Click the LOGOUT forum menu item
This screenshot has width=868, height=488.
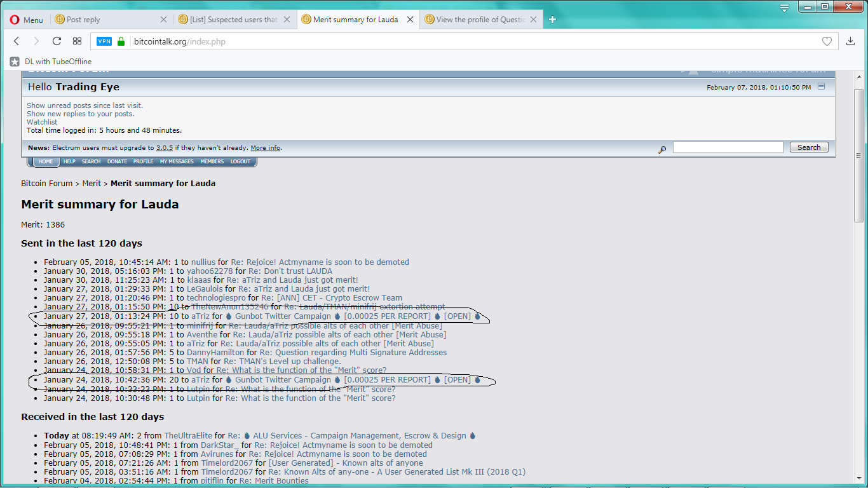tap(240, 161)
